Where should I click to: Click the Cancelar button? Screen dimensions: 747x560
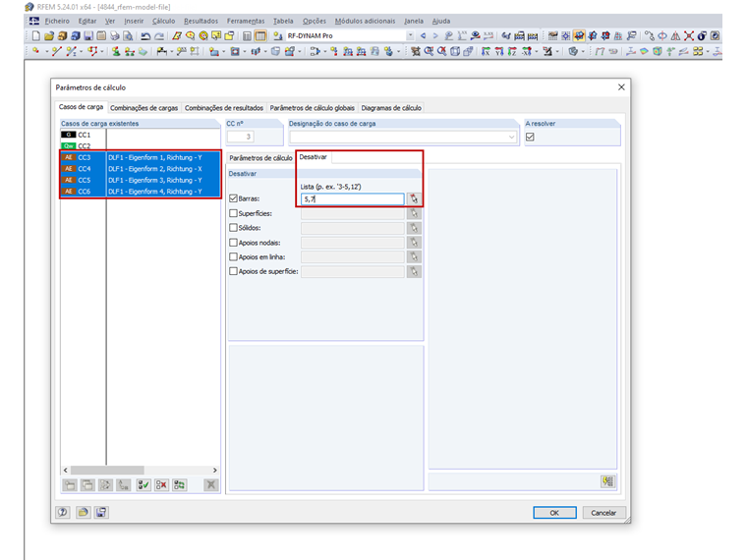tap(603, 513)
